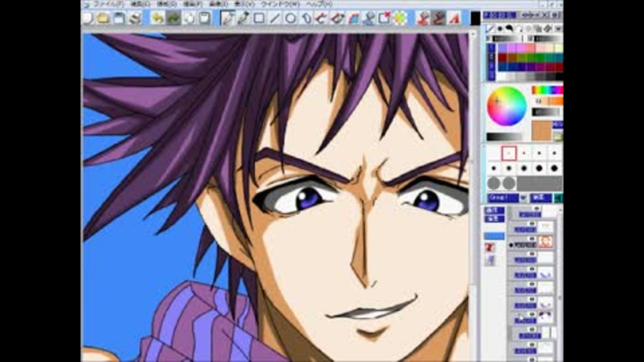Click the yellow-green dotted circle region icon
This screenshot has height=362, width=644.
(400, 18)
